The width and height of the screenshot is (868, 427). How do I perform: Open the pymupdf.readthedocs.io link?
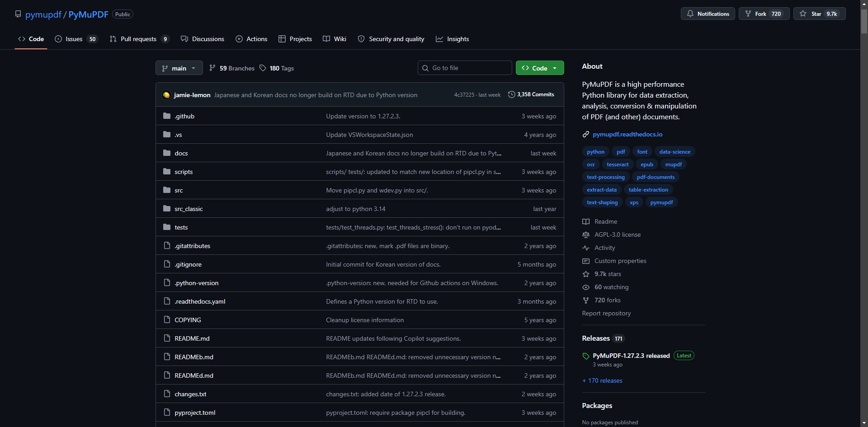[627, 134]
